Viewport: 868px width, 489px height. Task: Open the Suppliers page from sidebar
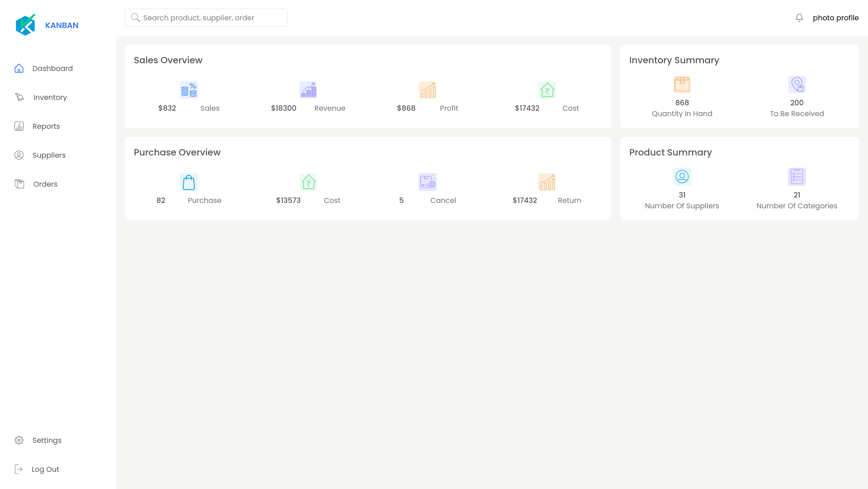pos(48,155)
